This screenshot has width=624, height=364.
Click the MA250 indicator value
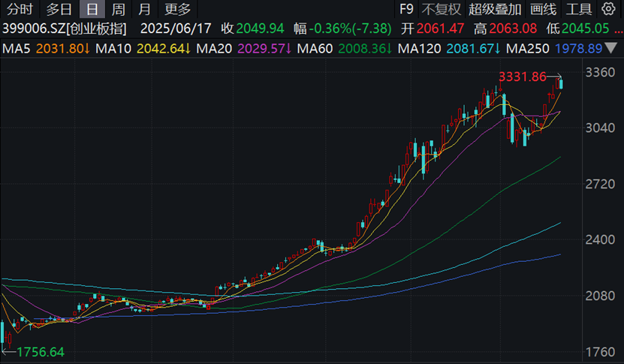[583, 48]
